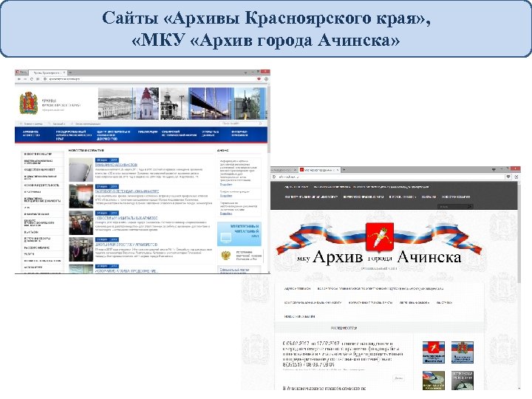Click Архив города Ачинска site title
The height and width of the screenshot is (399, 532).
379,257
